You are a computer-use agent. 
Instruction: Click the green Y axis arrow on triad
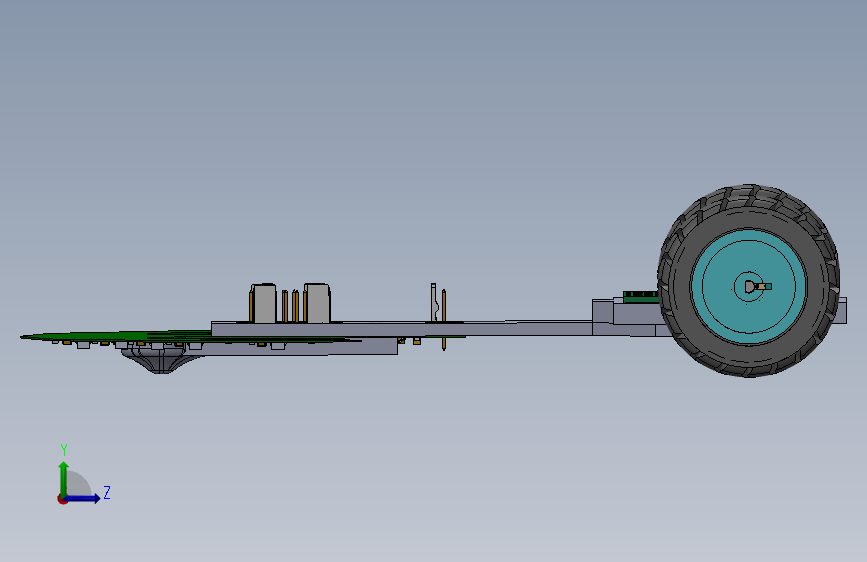pyautogui.click(x=64, y=478)
